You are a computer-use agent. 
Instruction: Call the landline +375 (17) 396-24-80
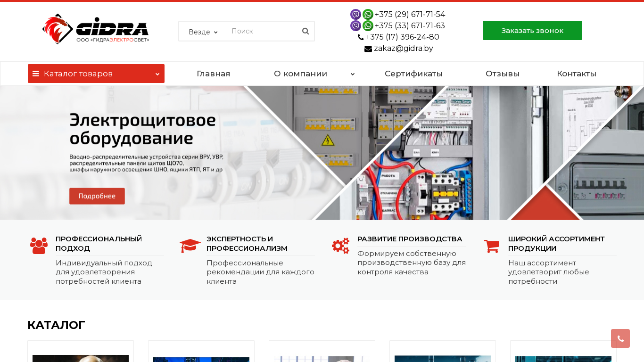pos(402,37)
